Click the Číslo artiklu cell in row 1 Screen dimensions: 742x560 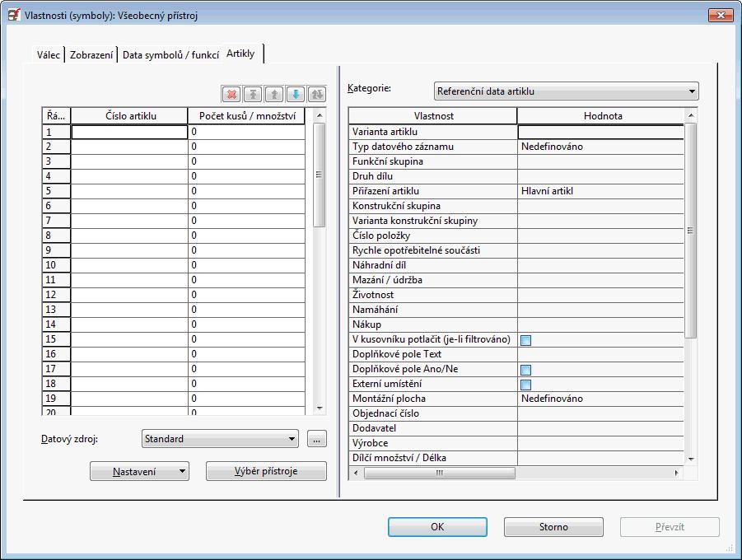click(129, 132)
